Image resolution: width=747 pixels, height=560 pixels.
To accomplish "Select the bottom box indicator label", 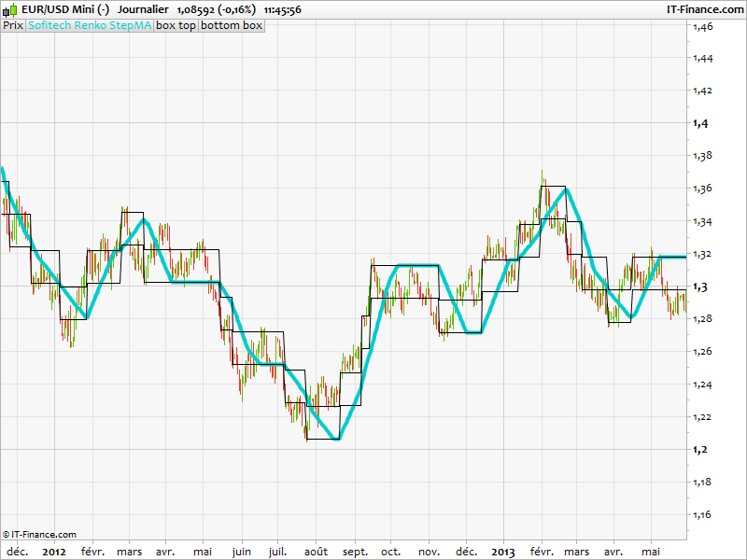I will pyautogui.click(x=232, y=25).
